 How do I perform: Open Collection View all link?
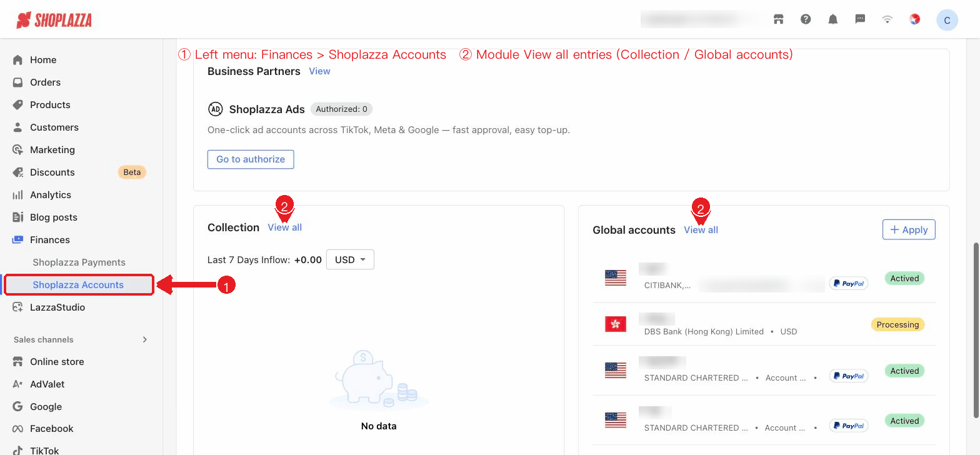point(285,227)
